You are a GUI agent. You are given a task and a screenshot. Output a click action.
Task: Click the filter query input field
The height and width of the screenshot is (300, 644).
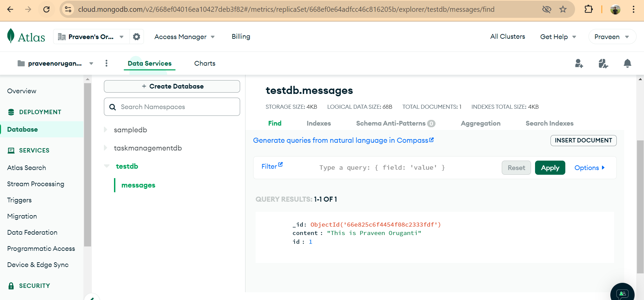(x=408, y=168)
